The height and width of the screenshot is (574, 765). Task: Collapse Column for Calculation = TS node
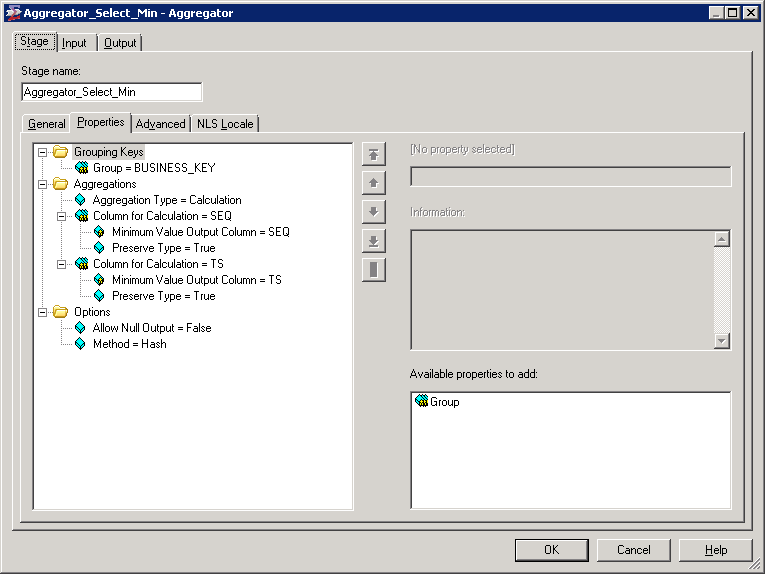[x=61, y=264]
